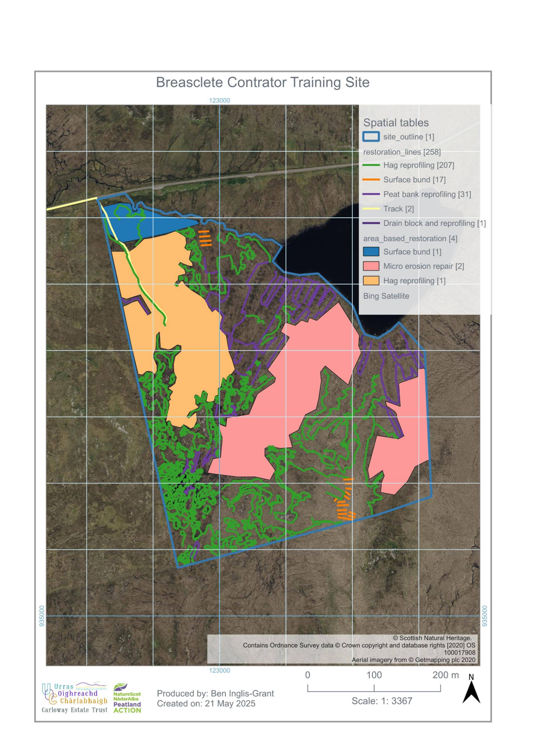Click the Breasclete Contractor Training Site title
Image resolution: width=535 pixels, height=756 pixels.
click(263, 82)
